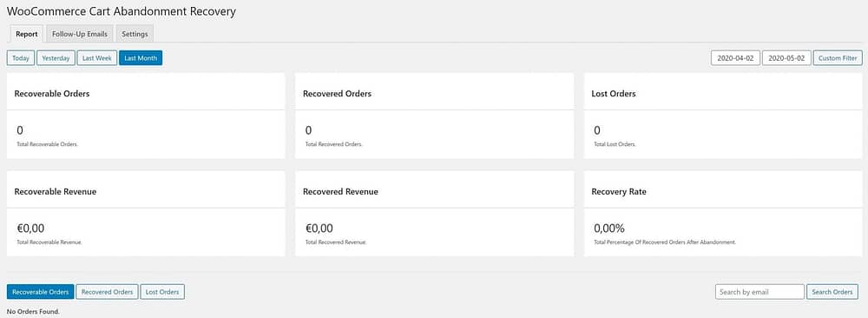Choose the Last Month filter
Image resolution: width=868 pixels, height=318 pixels.
pos(141,58)
